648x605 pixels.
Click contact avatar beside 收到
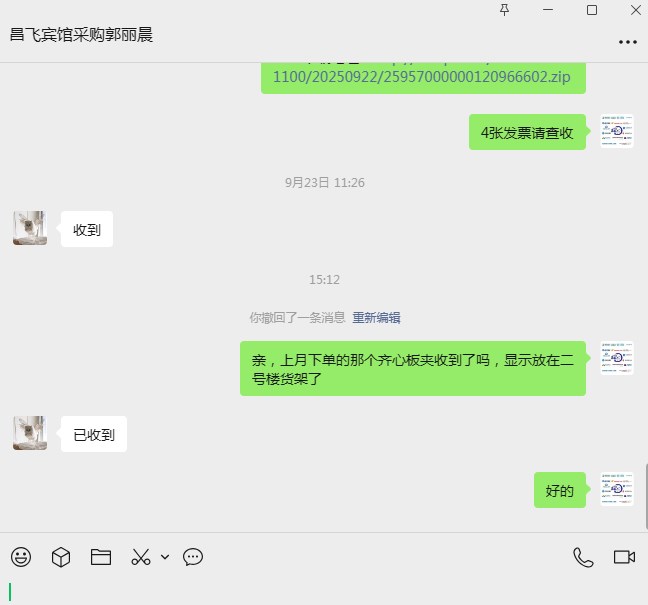30,228
